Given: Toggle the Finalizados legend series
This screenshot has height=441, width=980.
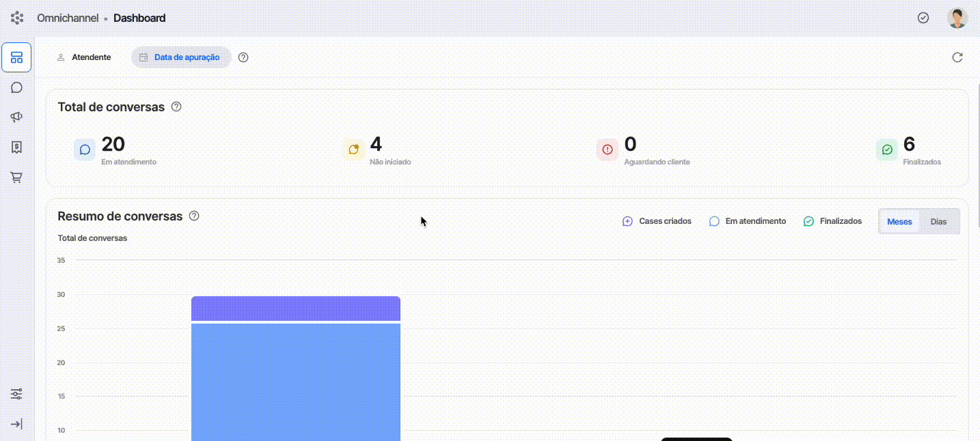Looking at the screenshot, I should [832, 221].
